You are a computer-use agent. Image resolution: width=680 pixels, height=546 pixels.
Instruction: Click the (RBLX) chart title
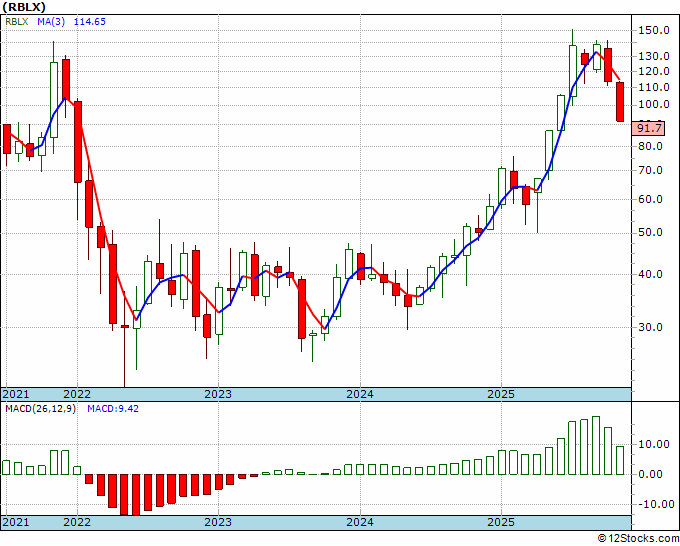(x=24, y=7)
